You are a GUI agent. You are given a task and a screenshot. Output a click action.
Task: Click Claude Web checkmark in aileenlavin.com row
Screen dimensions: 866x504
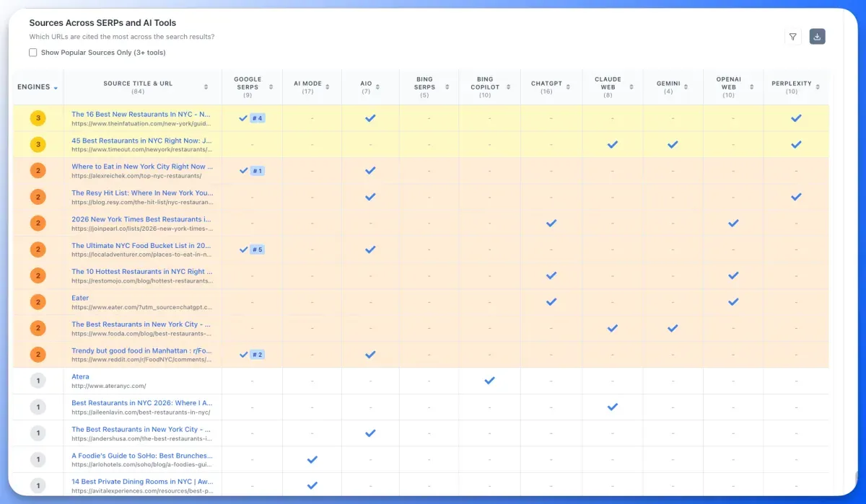613,407
